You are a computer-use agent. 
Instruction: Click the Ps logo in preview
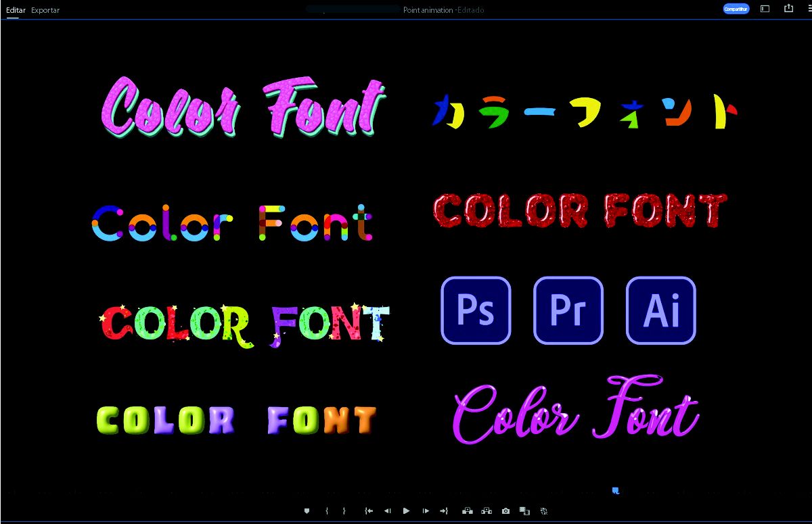[x=476, y=310]
